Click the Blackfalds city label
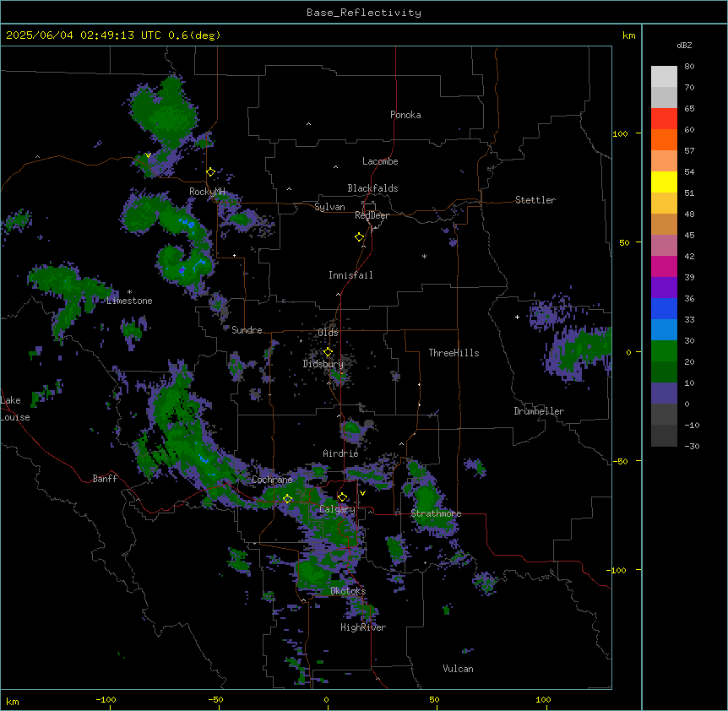728x711 pixels. click(372, 188)
